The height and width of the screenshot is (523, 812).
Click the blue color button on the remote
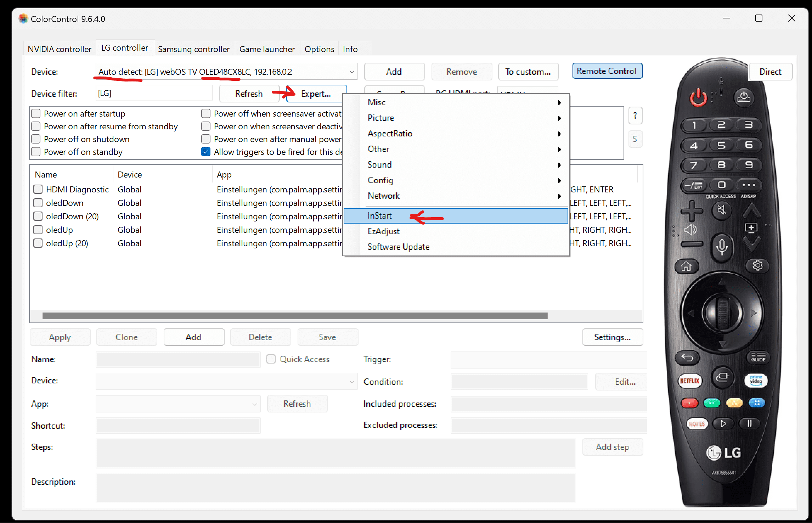point(757,403)
